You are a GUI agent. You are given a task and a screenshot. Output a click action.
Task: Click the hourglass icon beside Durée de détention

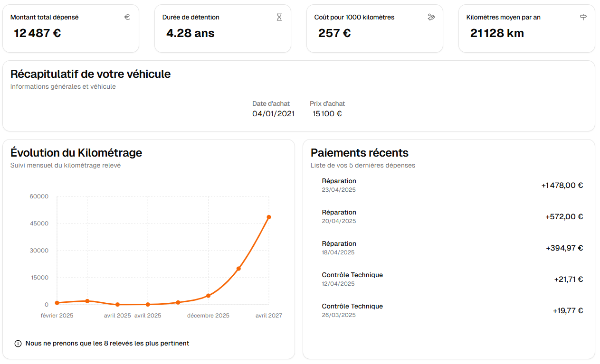point(279,17)
